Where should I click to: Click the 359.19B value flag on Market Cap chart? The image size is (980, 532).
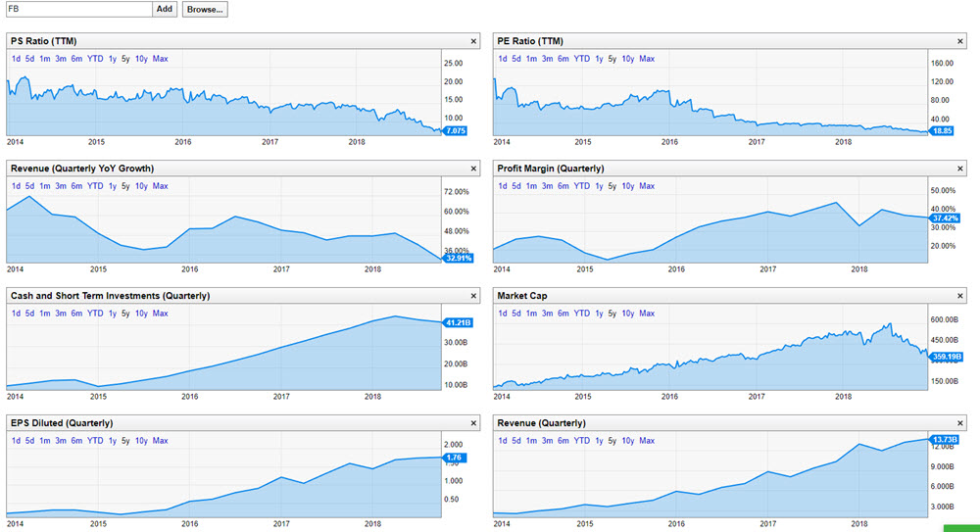(x=946, y=357)
